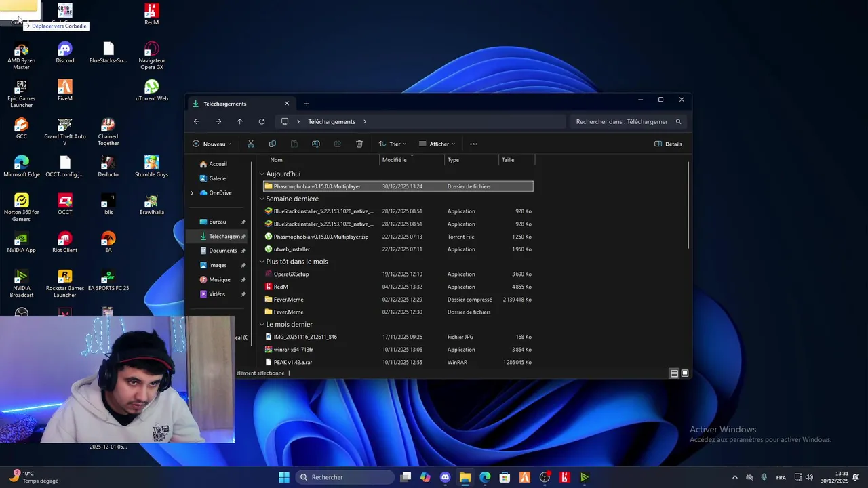The height and width of the screenshot is (488, 868).
Task: Open Discord from the taskbar
Action: pos(445,477)
